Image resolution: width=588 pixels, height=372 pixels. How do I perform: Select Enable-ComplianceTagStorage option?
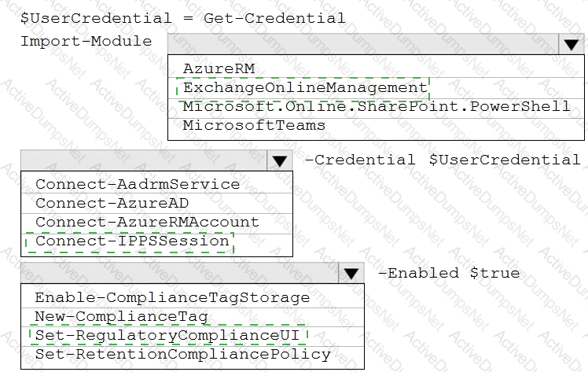(172, 297)
